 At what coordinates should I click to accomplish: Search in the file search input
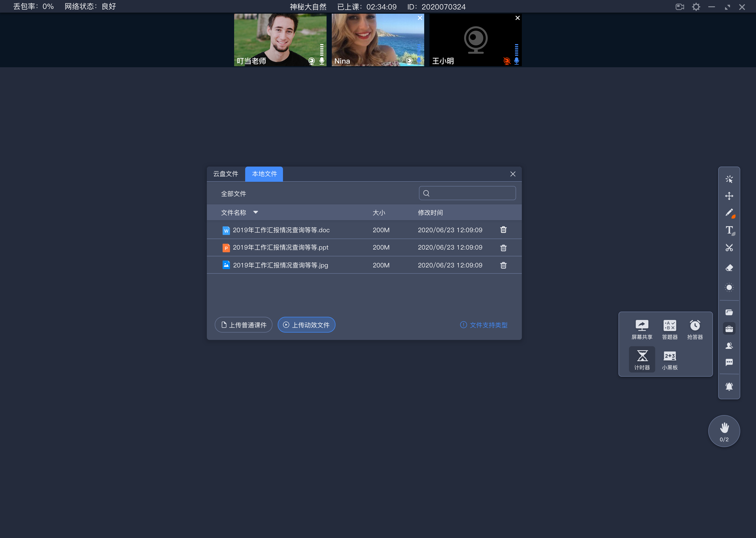pyautogui.click(x=468, y=193)
